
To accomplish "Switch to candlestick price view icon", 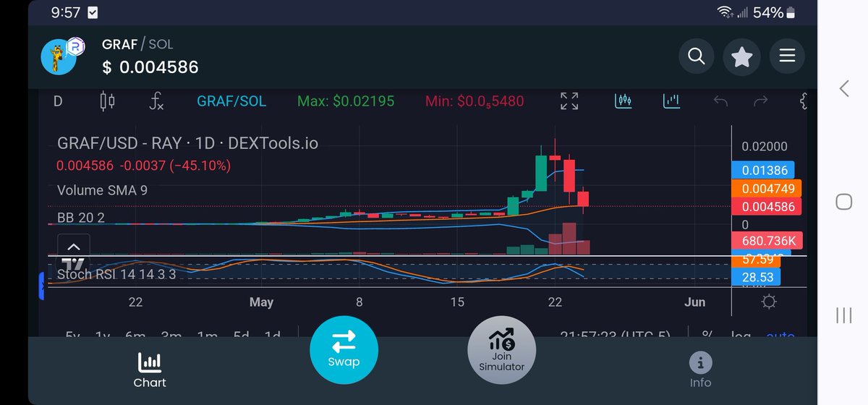I will pos(624,101).
